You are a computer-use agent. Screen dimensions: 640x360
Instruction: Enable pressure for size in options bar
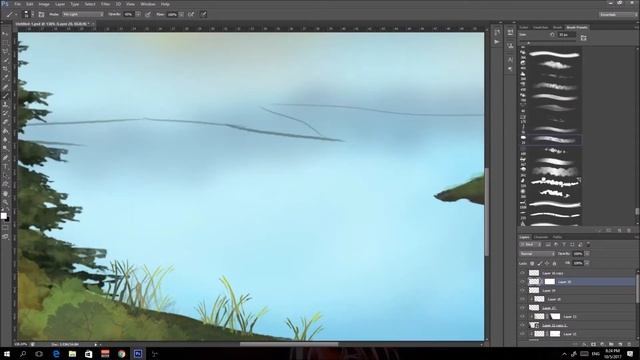tap(204, 14)
